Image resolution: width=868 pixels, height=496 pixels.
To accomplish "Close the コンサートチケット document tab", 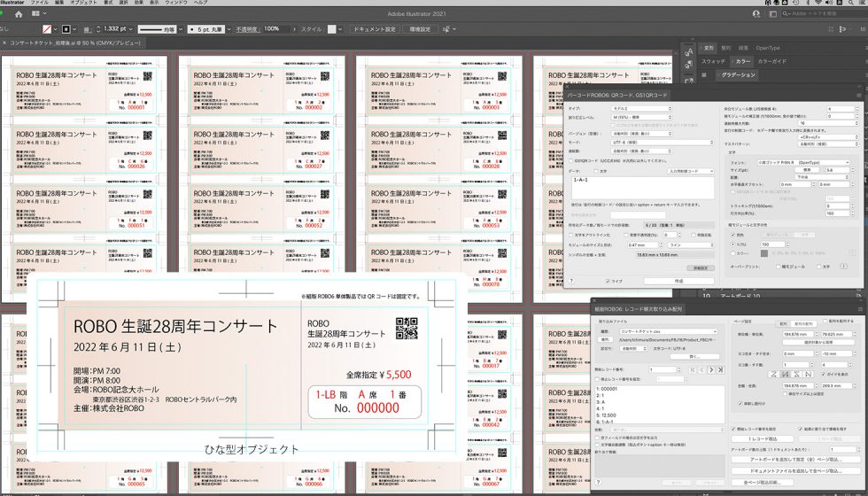I will (4, 43).
